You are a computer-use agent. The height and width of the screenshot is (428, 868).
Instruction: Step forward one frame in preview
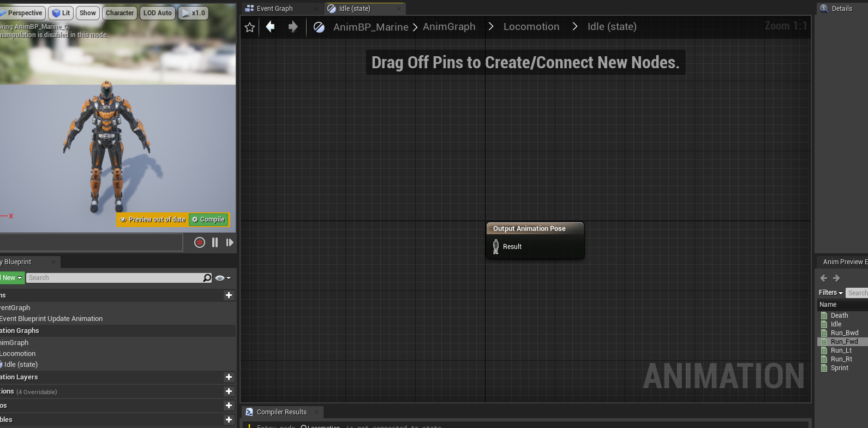230,242
